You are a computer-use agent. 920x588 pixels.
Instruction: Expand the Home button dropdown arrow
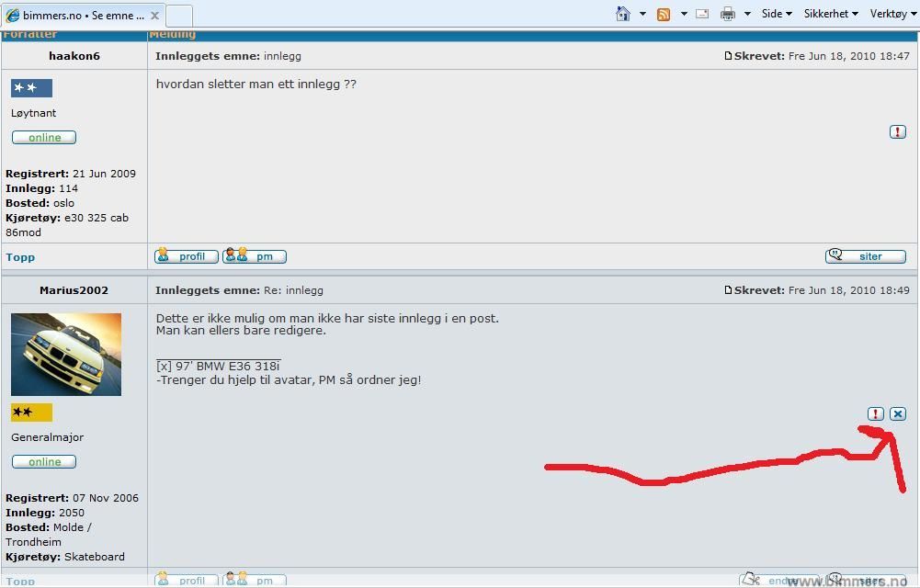coord(642,14)
